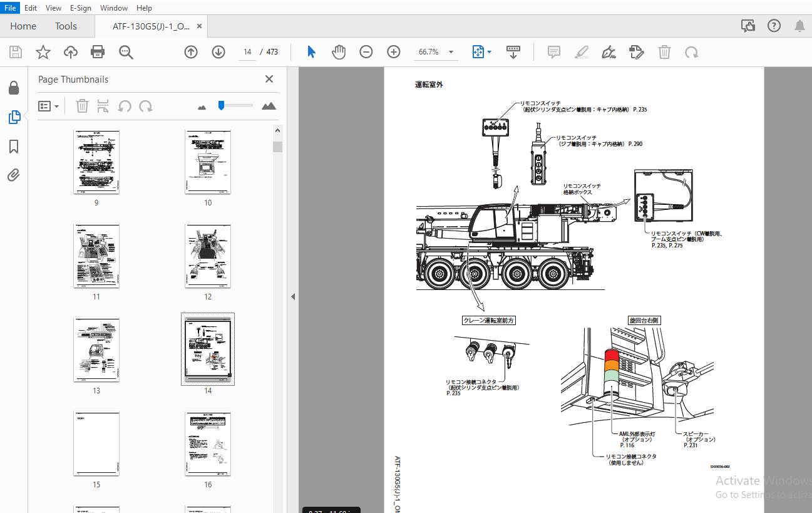Open the share chat icon at top right
Image resolution: width=812 pixels, height=513 pixels.
[748, 26]
